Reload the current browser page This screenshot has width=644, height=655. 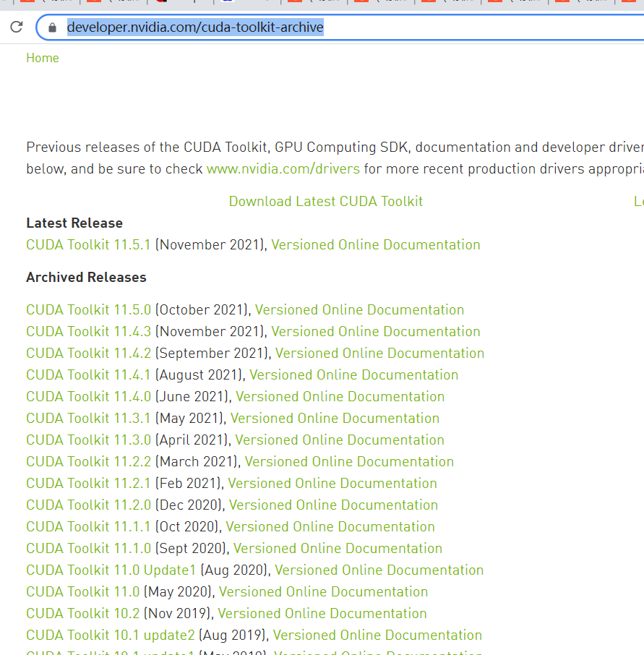(17, 27)
